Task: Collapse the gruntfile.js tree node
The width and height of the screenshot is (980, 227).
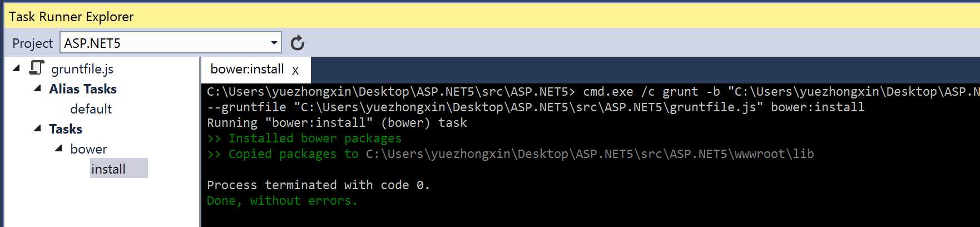Action: point(17,68)
